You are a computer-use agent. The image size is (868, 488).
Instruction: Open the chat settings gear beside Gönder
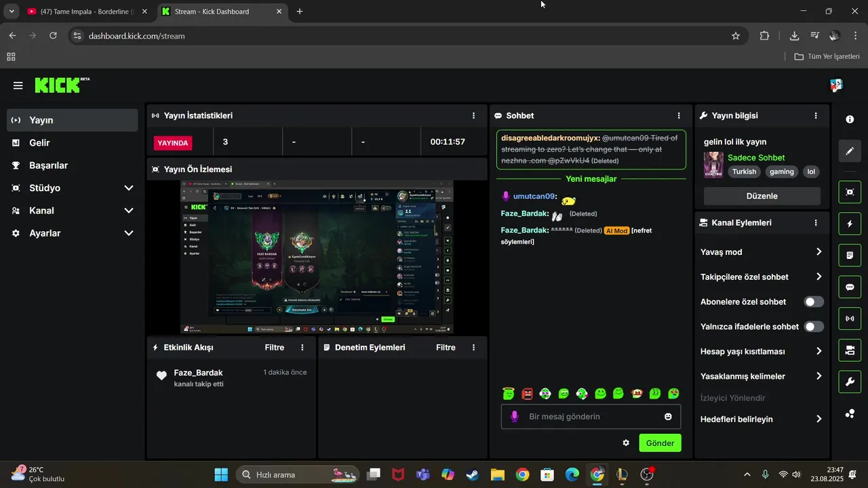626,443
